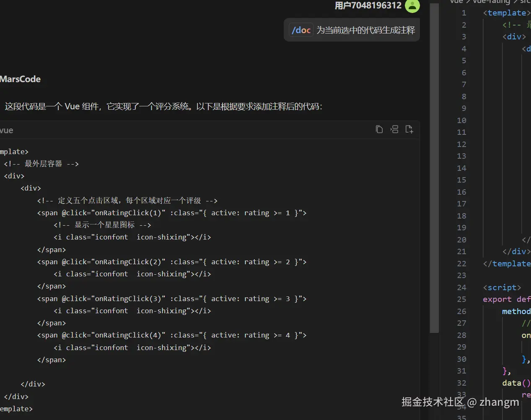Click the chat panel vertical scrollbar
Image resolution: width=531 pixels, height=420 pixels.
pyautogui.click(x=434, y=167)
